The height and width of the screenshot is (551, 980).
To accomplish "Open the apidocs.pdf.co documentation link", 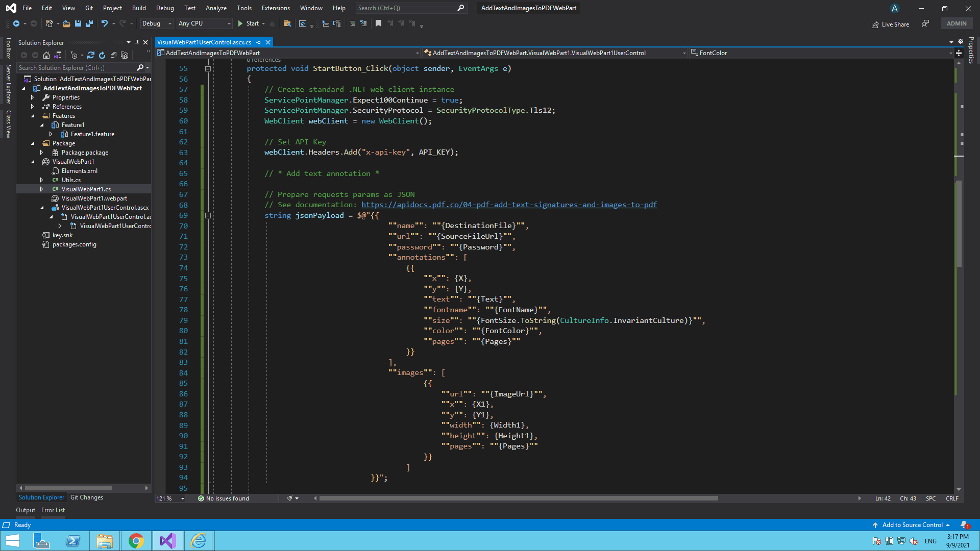I will (x=509, y=205).
